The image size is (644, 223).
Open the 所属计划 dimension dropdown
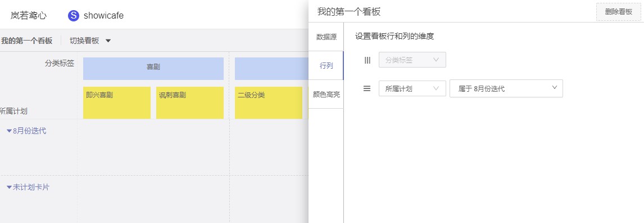412,88
